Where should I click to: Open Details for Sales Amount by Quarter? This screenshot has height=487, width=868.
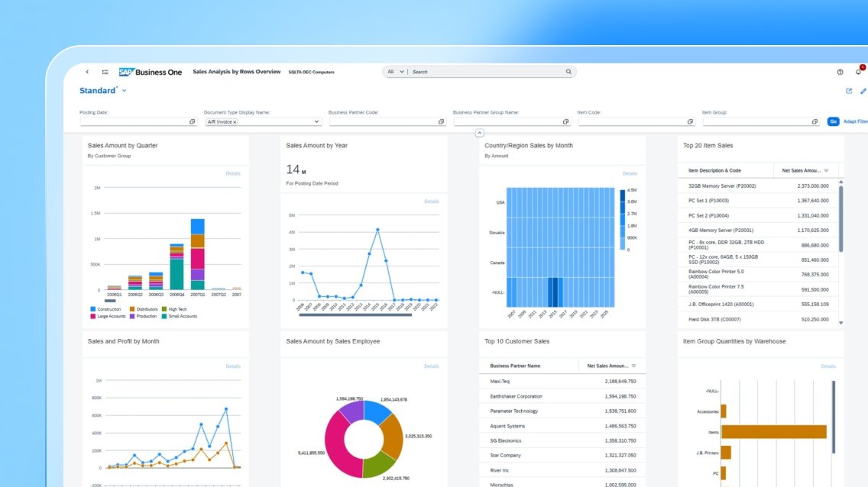[x=233, y=173]
